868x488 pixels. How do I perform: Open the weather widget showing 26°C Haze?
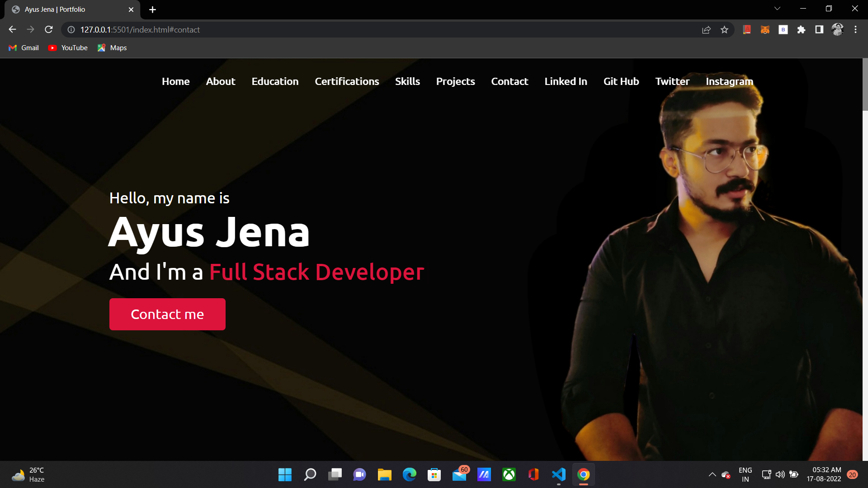coord(28,474)
